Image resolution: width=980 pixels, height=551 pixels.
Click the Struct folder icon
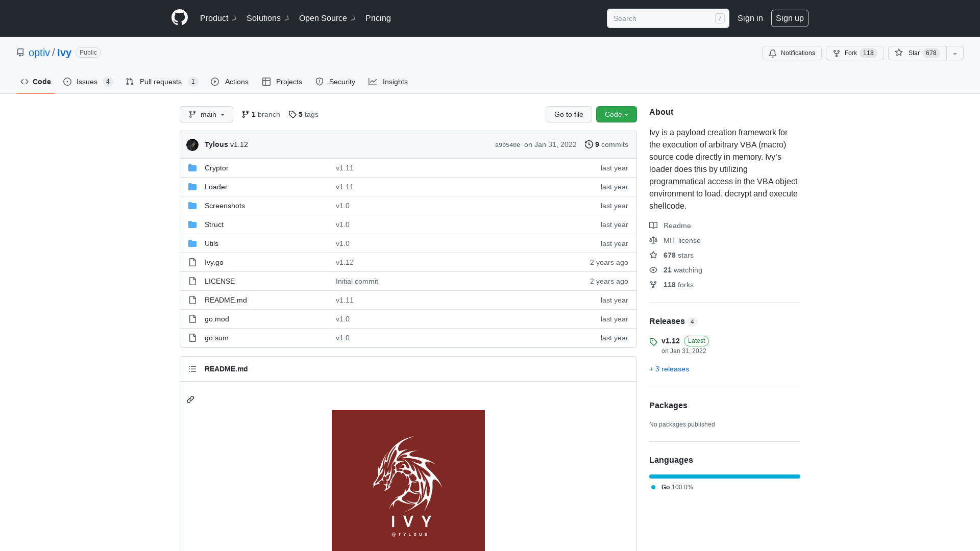coord(192,224)
